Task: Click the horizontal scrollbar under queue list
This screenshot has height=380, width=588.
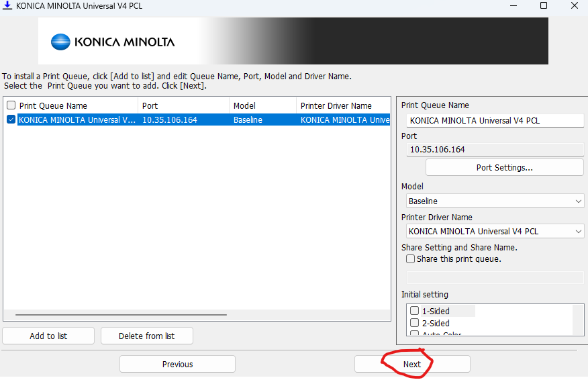Action: 121,314
